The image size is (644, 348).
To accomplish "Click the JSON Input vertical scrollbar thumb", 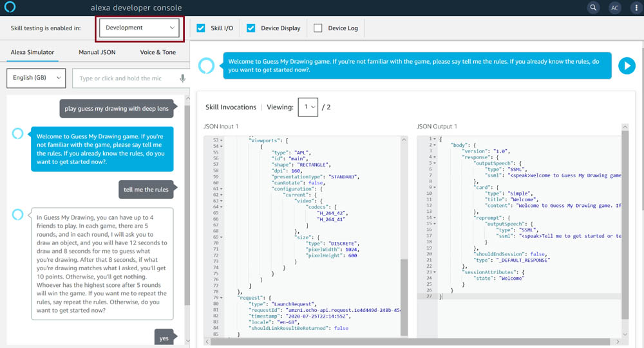I will [x=404, y=297].
